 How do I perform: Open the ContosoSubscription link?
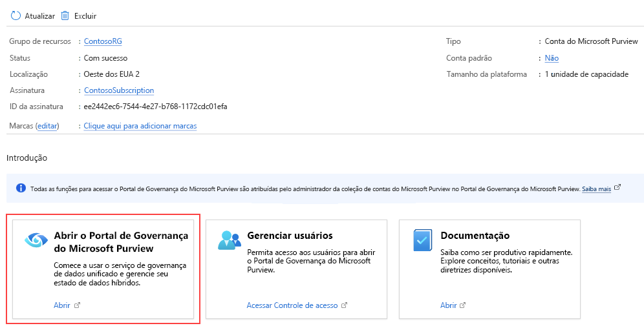click(119, 90)
